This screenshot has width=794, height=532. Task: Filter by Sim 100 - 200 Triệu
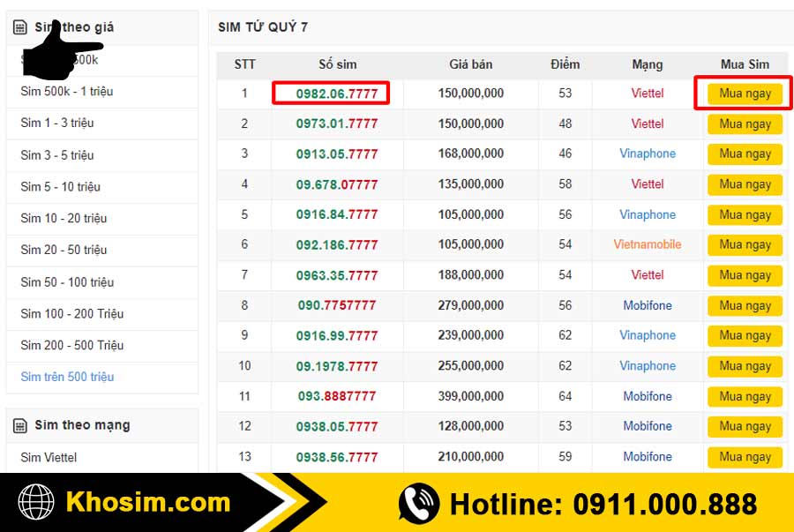tap(72, 314)
